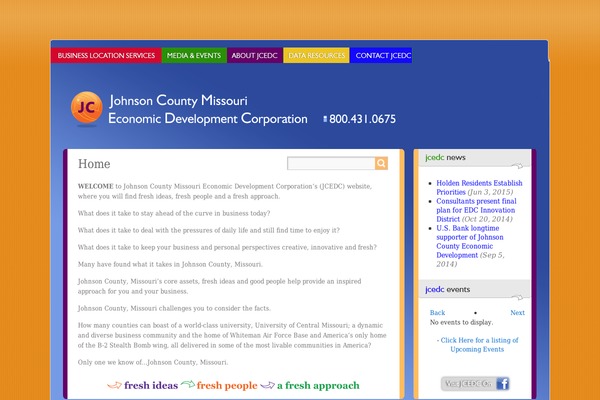Click the Johnson County Missouri site title
The height and width of the screenshot is (400, 600).
pos(178,101)
